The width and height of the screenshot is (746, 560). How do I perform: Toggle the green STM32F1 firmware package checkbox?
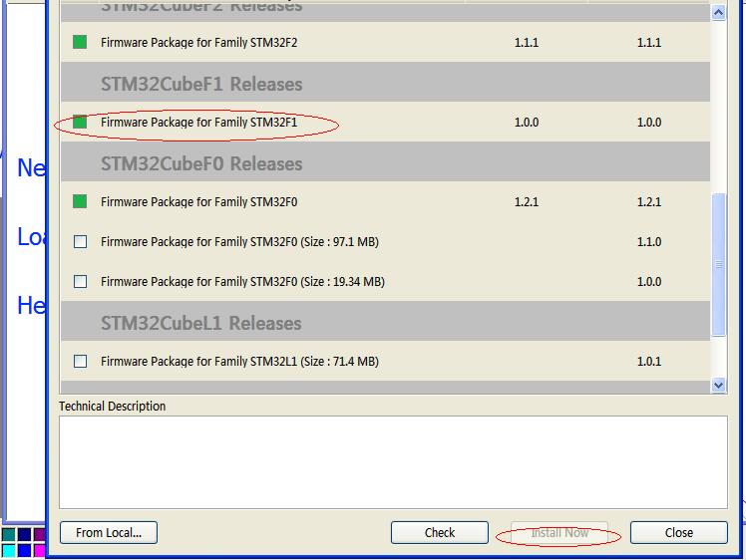[80, 123]
